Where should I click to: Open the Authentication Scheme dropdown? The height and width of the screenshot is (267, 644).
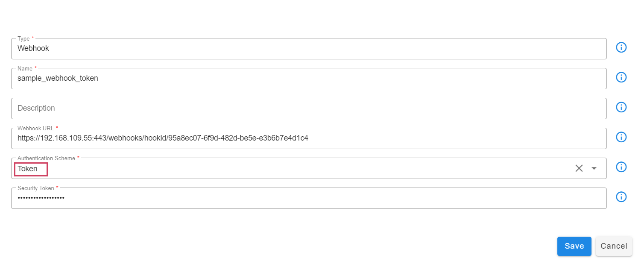click(594, 168)
